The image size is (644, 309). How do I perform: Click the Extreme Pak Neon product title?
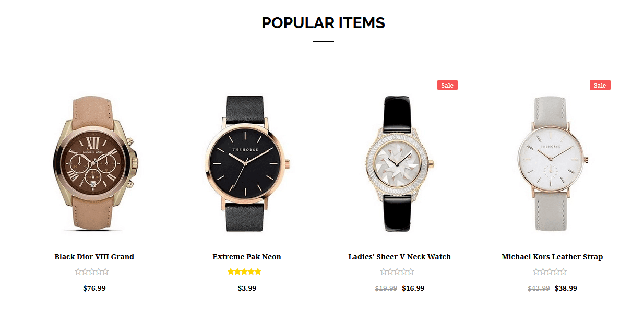pos(247,257)
